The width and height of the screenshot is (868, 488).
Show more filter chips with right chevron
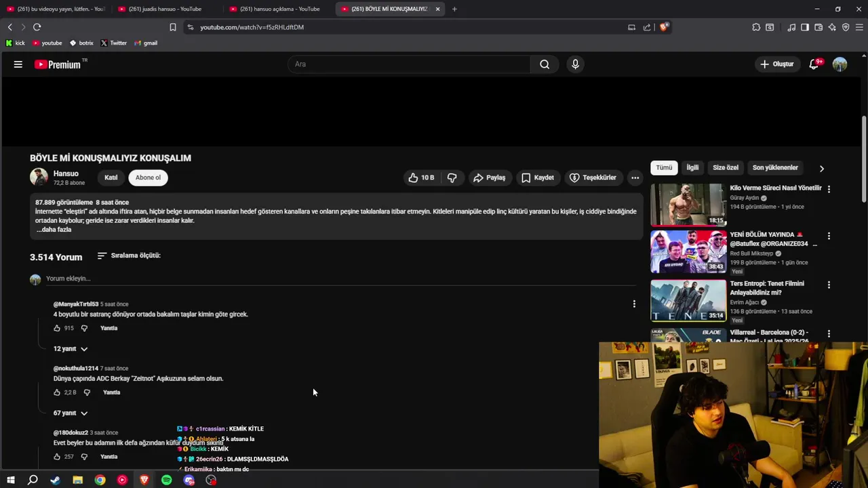coord(821,168)
